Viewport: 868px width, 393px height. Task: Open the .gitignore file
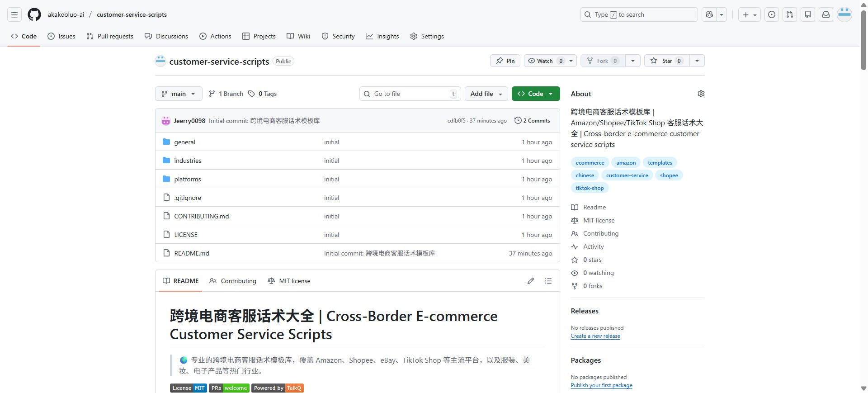point(188,198)
